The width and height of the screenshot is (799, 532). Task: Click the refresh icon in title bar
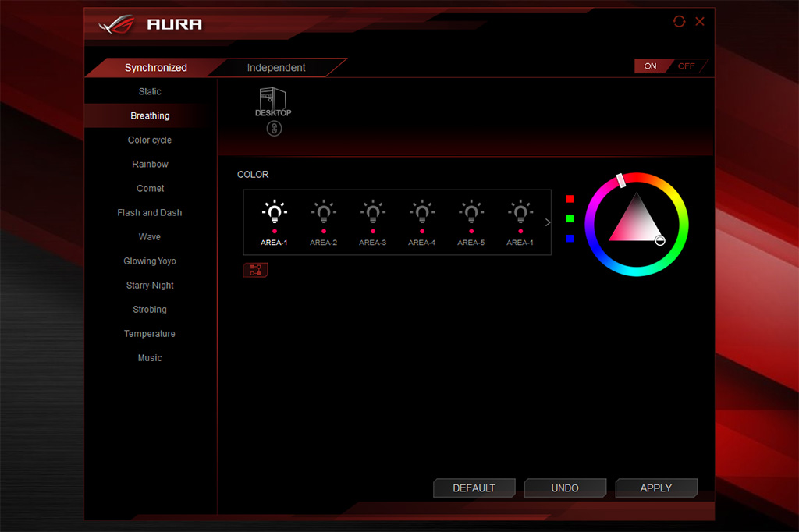679,22
